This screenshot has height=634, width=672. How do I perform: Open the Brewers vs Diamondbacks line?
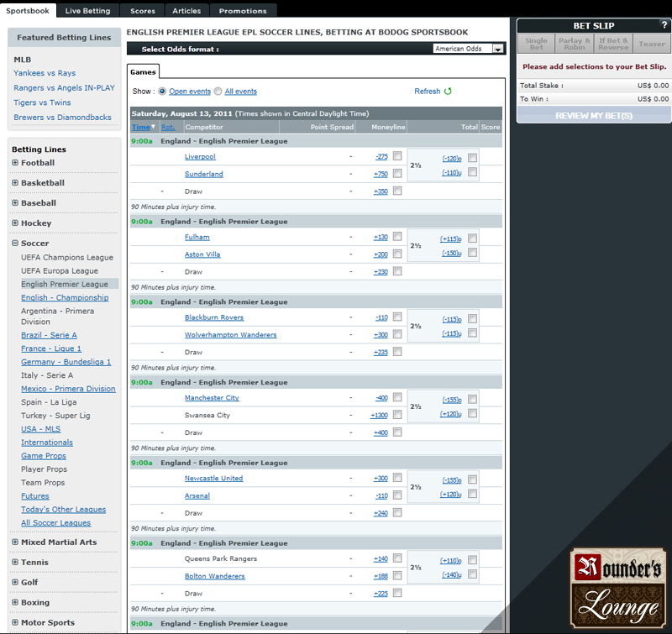click(62, 118)
